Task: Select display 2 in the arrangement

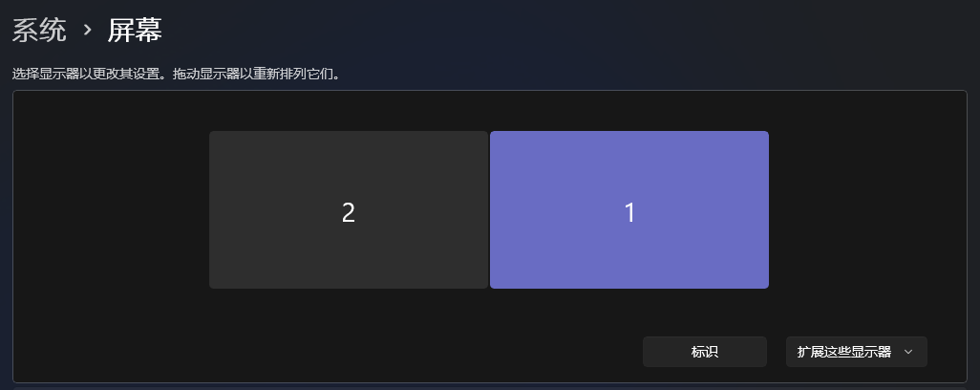Action: click(x=348, y=209)
